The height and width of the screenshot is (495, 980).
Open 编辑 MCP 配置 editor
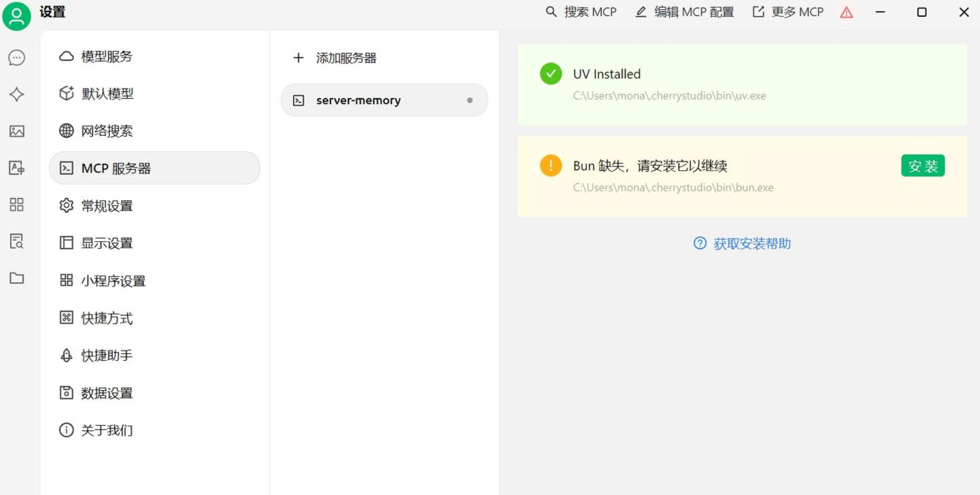(685, 12)
